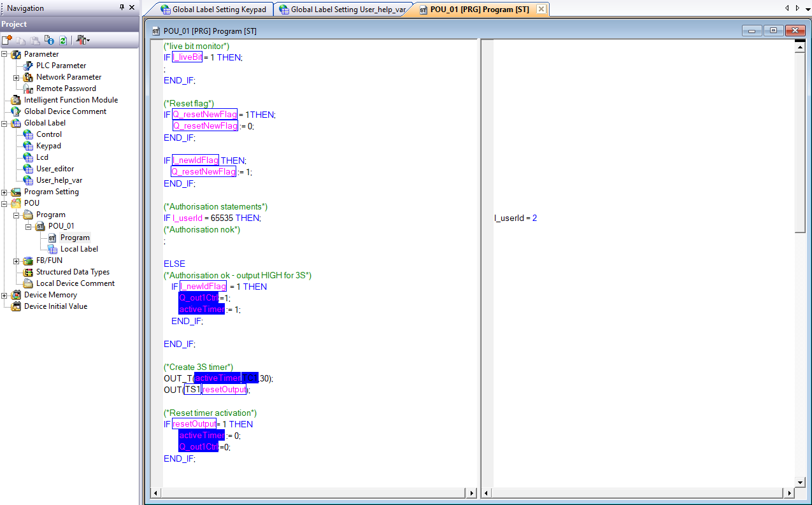Collapse the Parameter tree node
This screenshot has width=812, height=505.
tap(4, 54)
